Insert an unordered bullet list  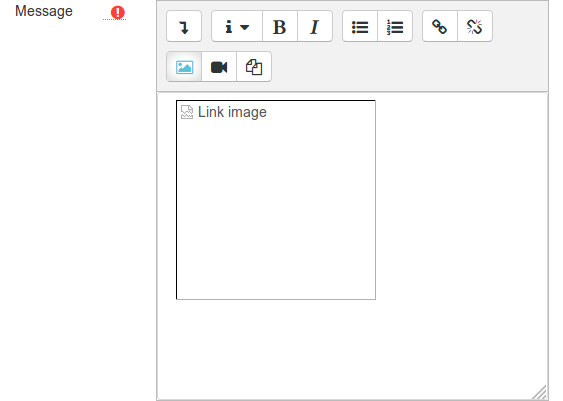point(360,27)
